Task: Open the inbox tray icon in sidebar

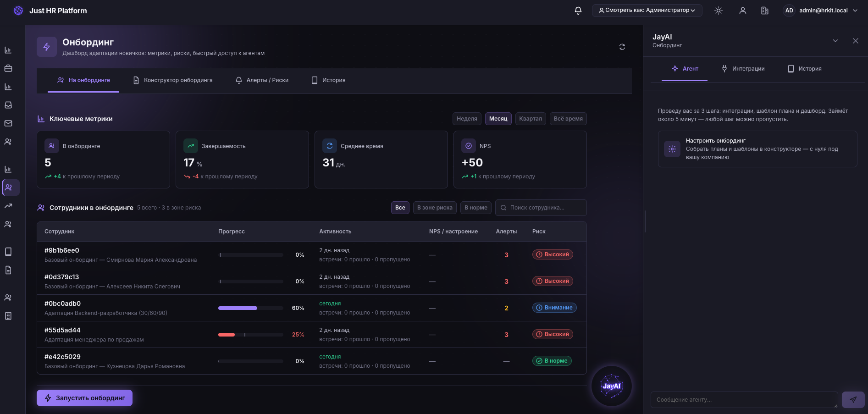Action: [x=8, y=105]
